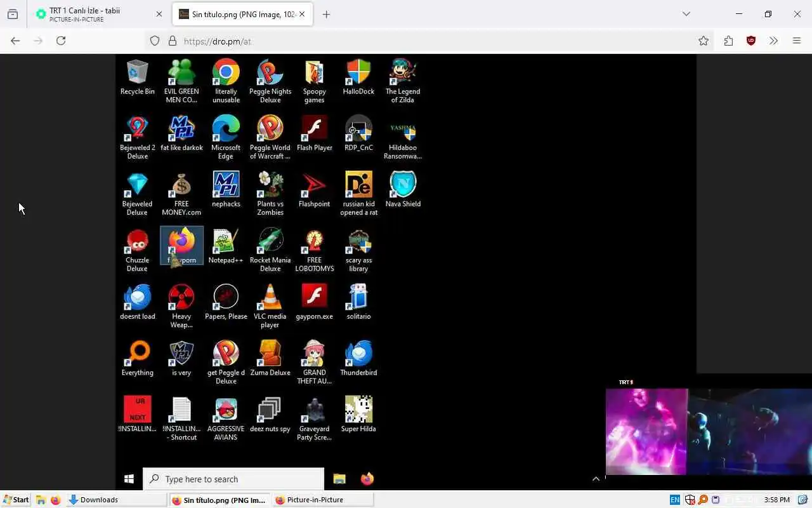Open 'scary ass library' icon

358,250
